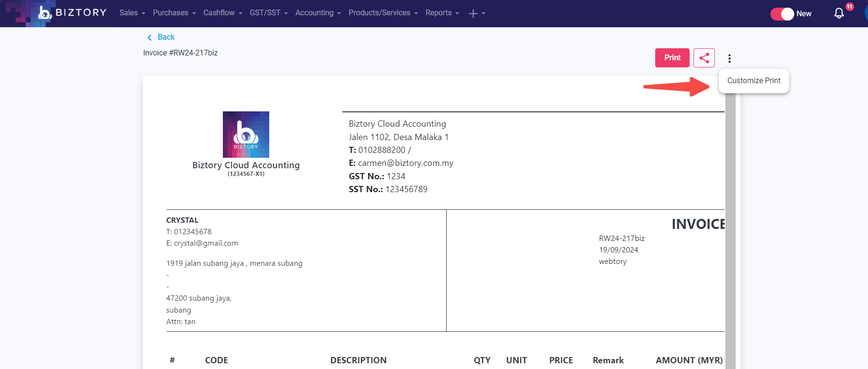
Task: Click the phone number 0102888200
Action: [x=382, y=150]
